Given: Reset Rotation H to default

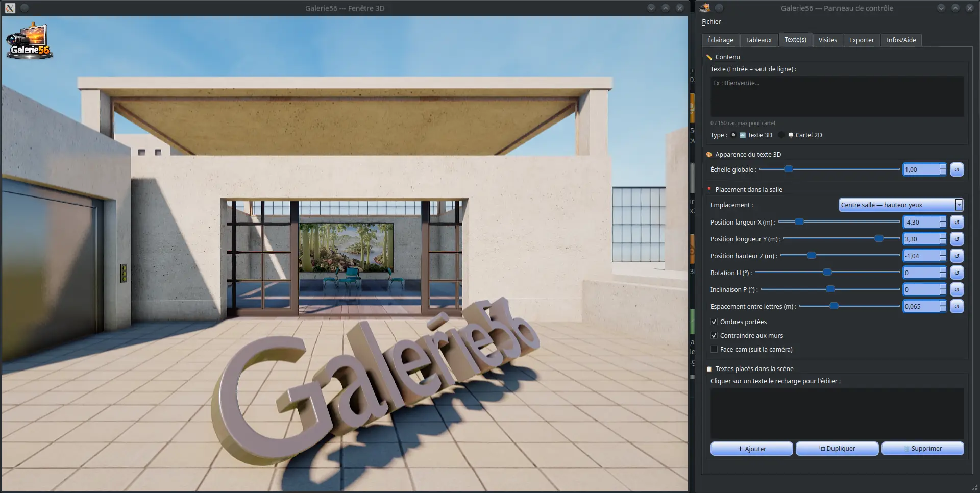Looking at the screenshot, I should coord(957,273).
